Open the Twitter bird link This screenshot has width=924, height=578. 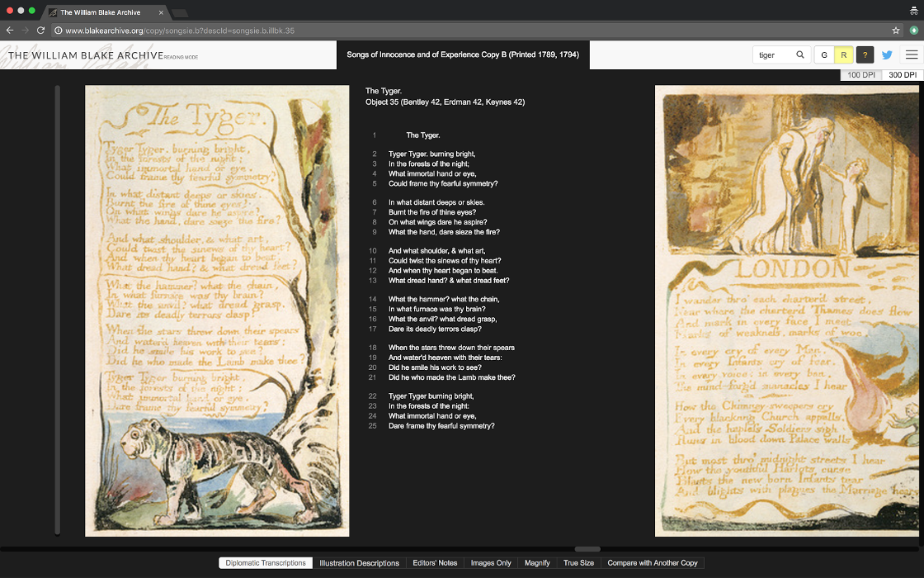[887, 54]
